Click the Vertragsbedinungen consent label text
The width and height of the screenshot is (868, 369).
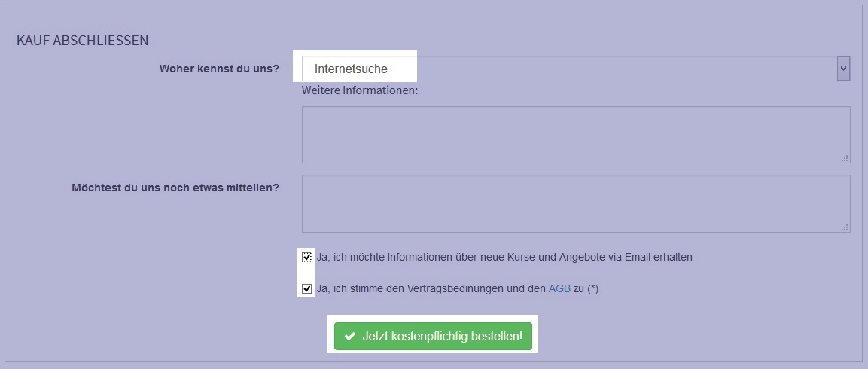point(458,288)
